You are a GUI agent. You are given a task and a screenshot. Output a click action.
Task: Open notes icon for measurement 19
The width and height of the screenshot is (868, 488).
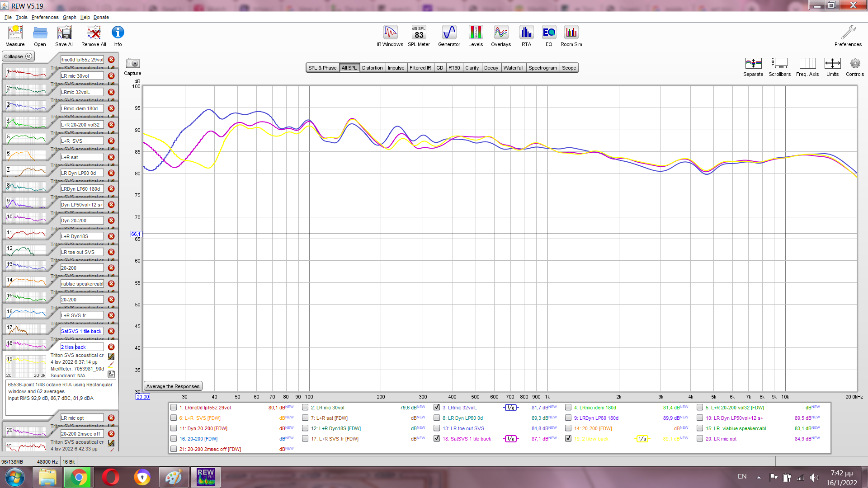click(111, 374)
